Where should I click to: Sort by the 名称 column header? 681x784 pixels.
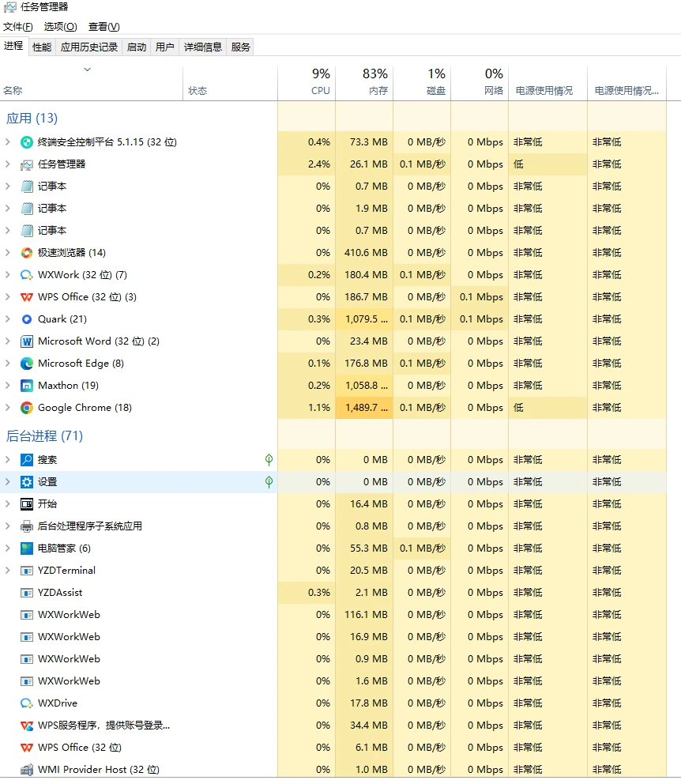tap(92, 83)
